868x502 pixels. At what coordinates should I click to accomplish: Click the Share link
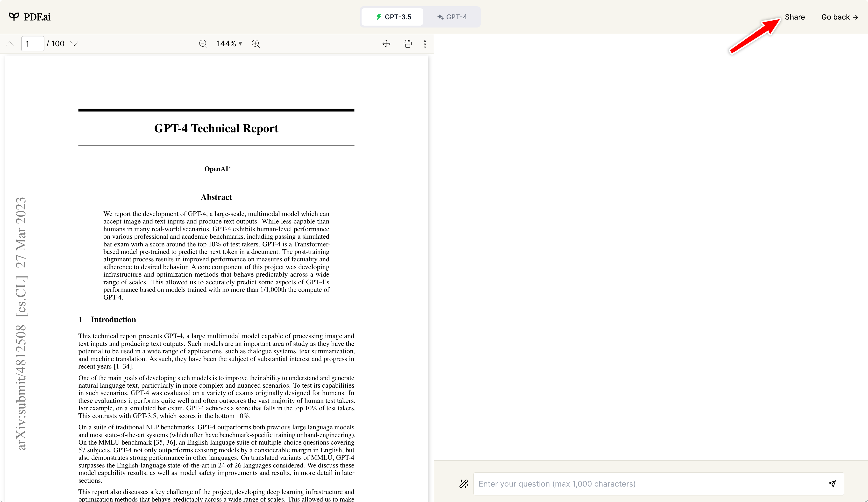795,17
